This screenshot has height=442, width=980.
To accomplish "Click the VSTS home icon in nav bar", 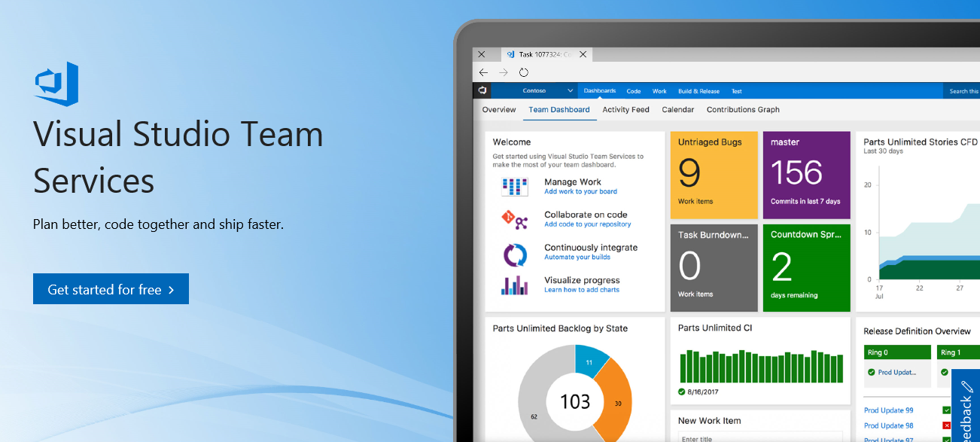I will tap(482, 90).
